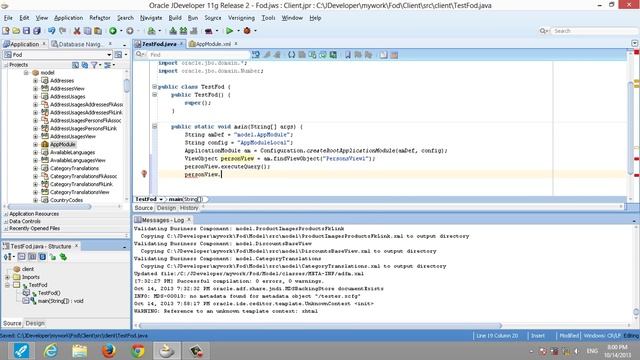Close the TestFod.java editor tab
This screenshot has width=640, height=360.
(x=182, y=44)
